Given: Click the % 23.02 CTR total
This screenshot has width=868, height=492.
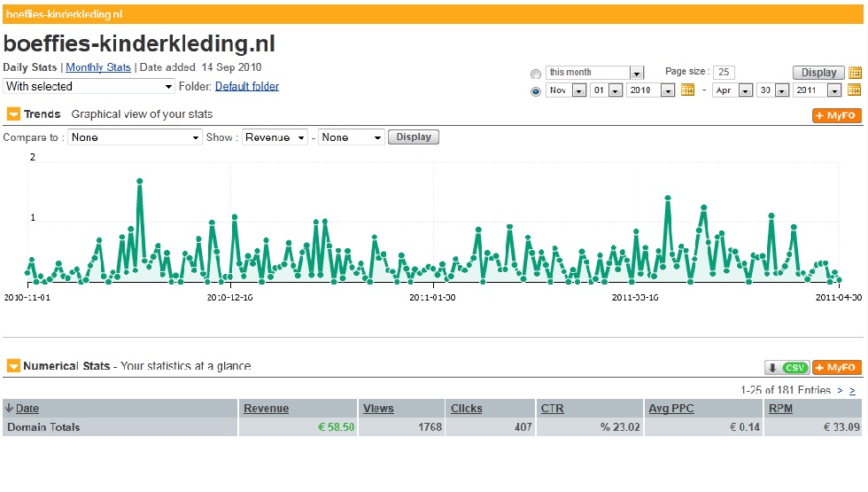Looking at the screenshot, I should 620,427.
